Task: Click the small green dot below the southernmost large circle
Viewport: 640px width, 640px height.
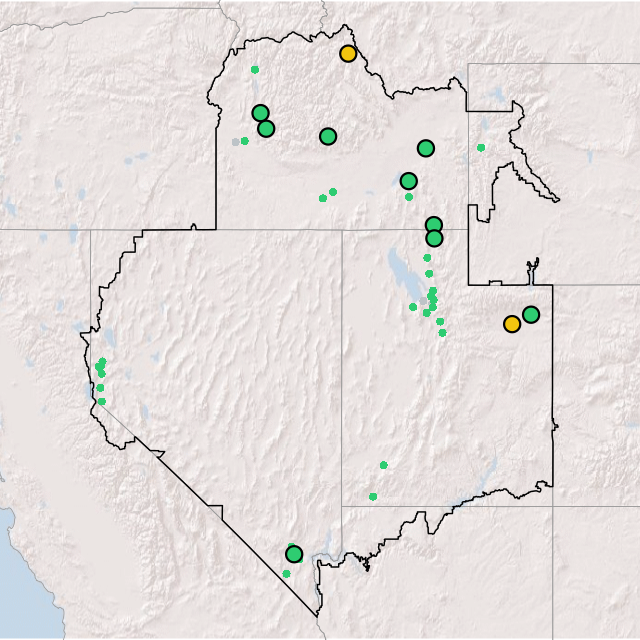Action: click(286, 573)
